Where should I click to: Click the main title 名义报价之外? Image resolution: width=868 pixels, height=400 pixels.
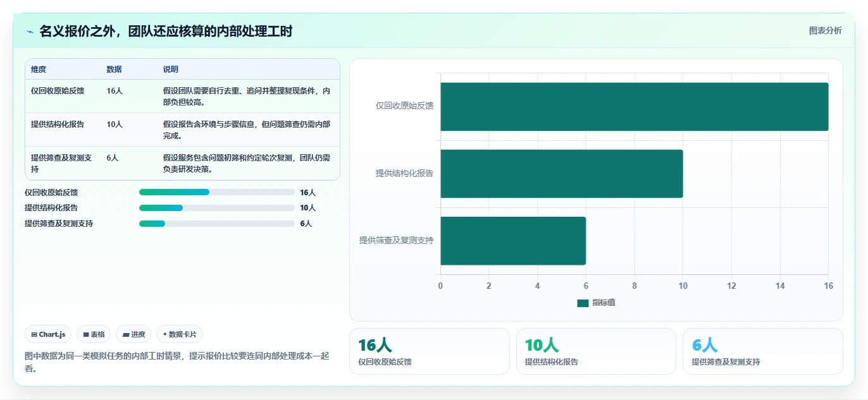166,31
